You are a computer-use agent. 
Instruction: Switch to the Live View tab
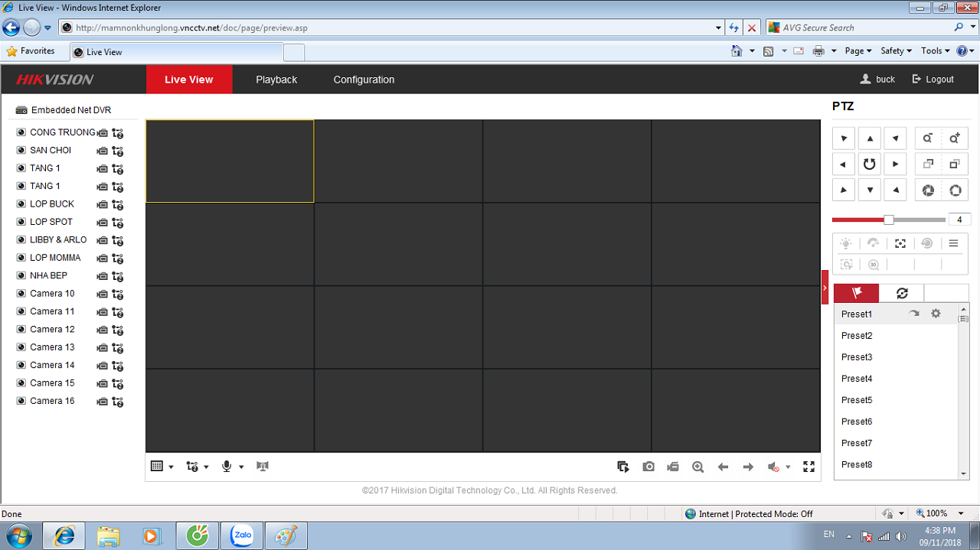click(189, 80)
